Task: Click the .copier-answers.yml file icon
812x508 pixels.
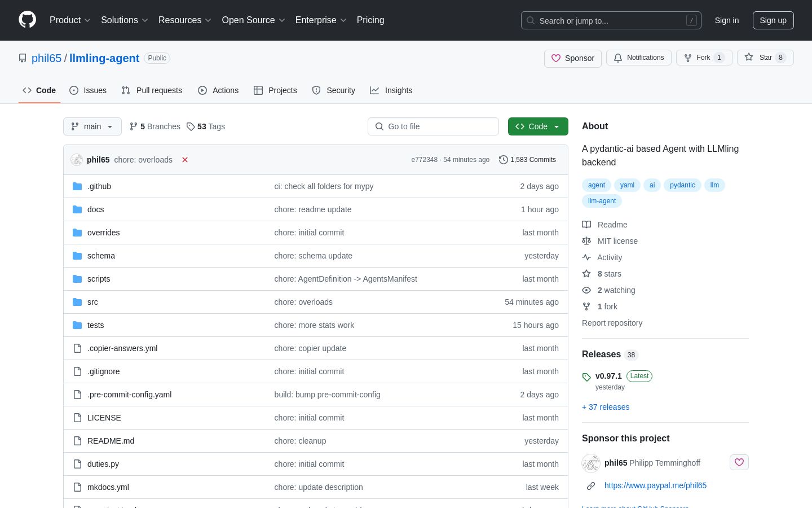Action: pos(77,348)
